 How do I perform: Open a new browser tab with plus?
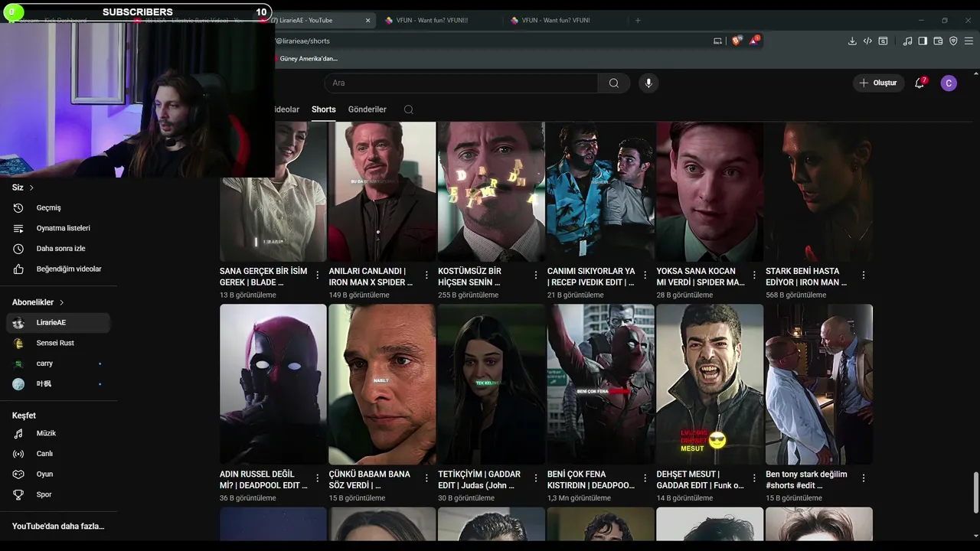(638, 20)
